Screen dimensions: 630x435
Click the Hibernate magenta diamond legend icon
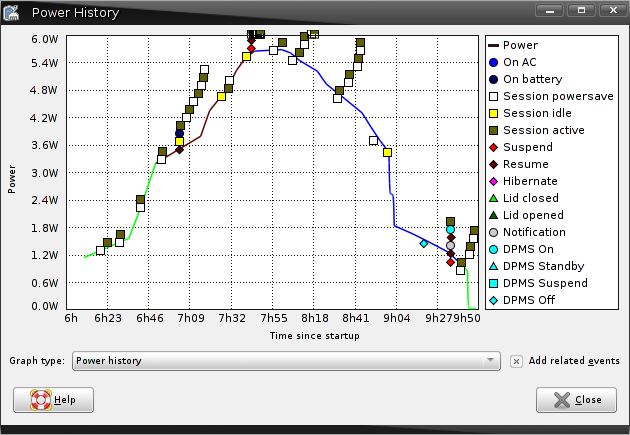tap(493, 181)
